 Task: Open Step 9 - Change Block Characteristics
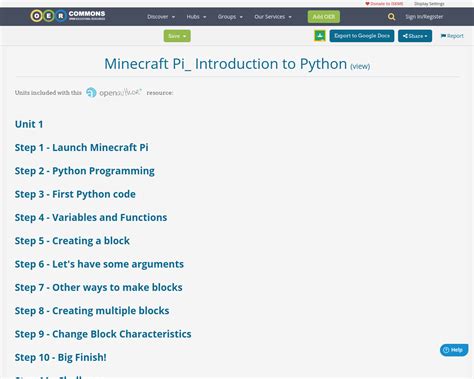(103, 334)
